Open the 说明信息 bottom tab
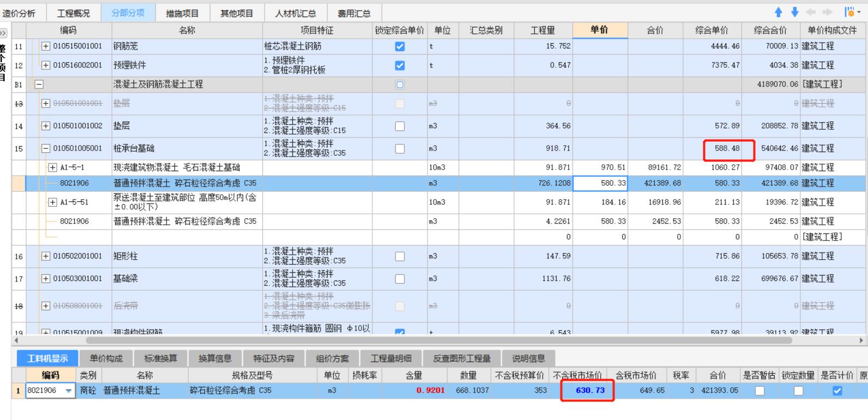This screenshot has width=868, height=420. 528,358
